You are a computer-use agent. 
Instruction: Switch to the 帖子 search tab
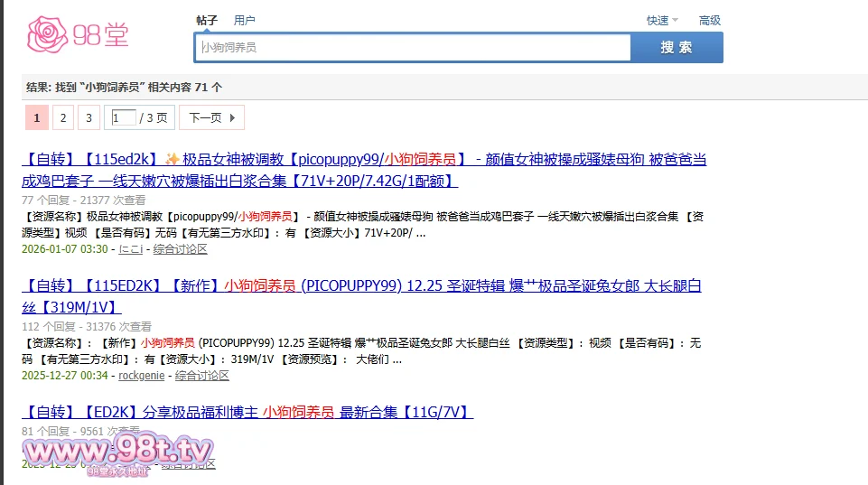(207, 20)
